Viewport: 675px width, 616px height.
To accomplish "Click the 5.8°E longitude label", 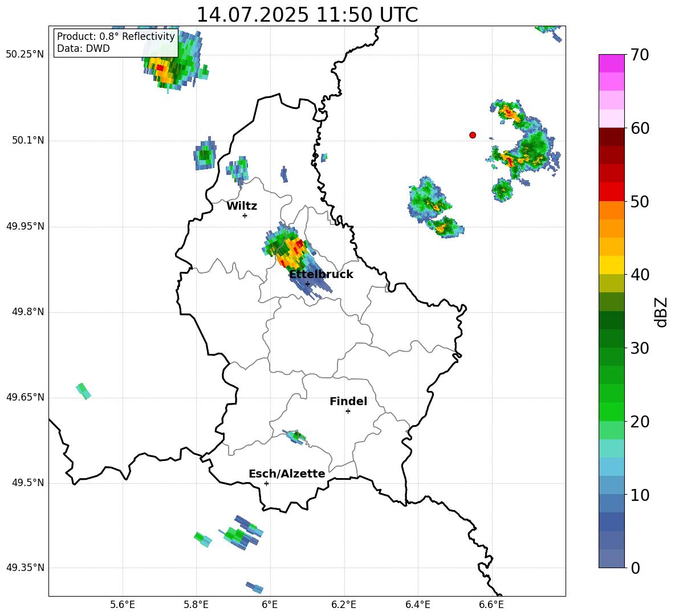I will (196, 605).
